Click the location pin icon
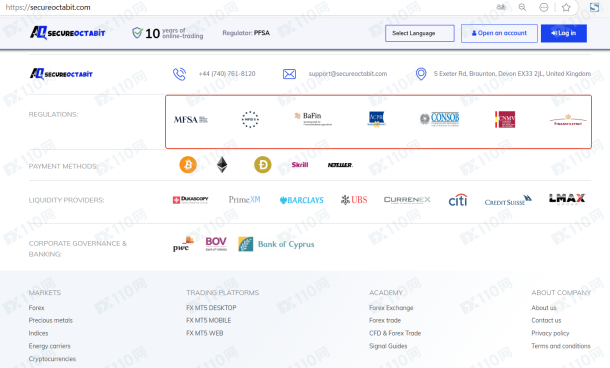Screen dimensions: 610x368 click(421, 74)
